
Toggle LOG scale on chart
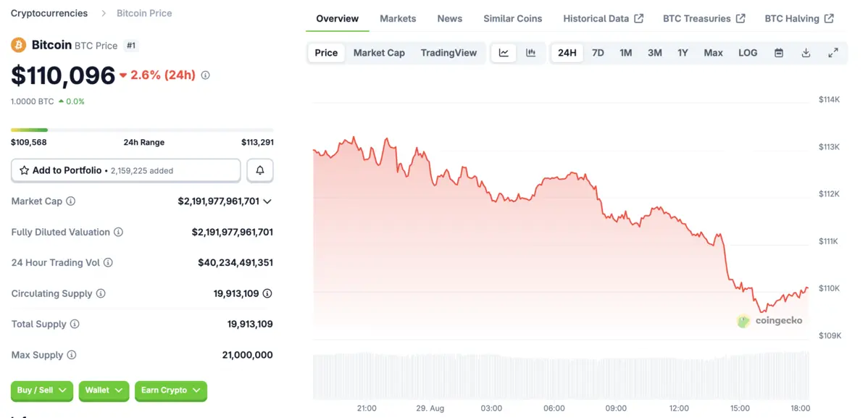748,53
